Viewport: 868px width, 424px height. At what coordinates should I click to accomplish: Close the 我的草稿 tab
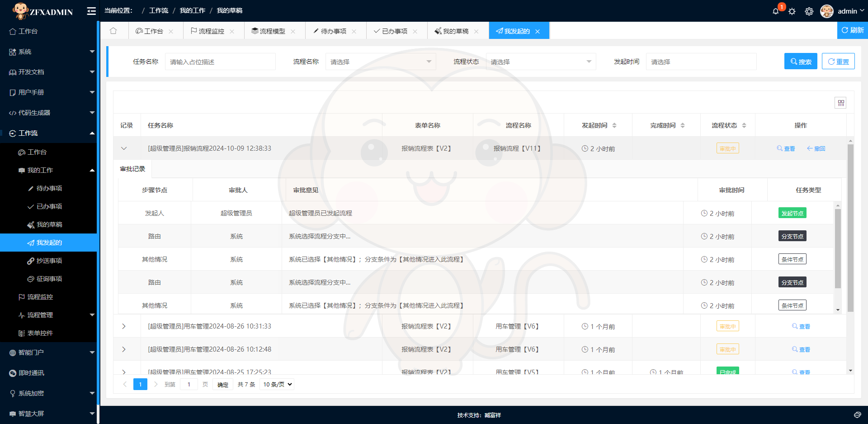point(476,31)
